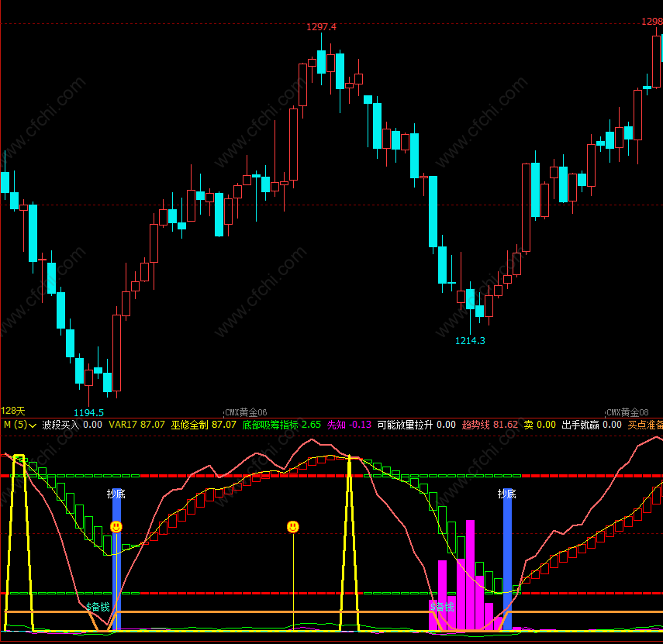Click the tallest magenta histogram bar
The height and width of the screenshot is (644, 663).
470,575
